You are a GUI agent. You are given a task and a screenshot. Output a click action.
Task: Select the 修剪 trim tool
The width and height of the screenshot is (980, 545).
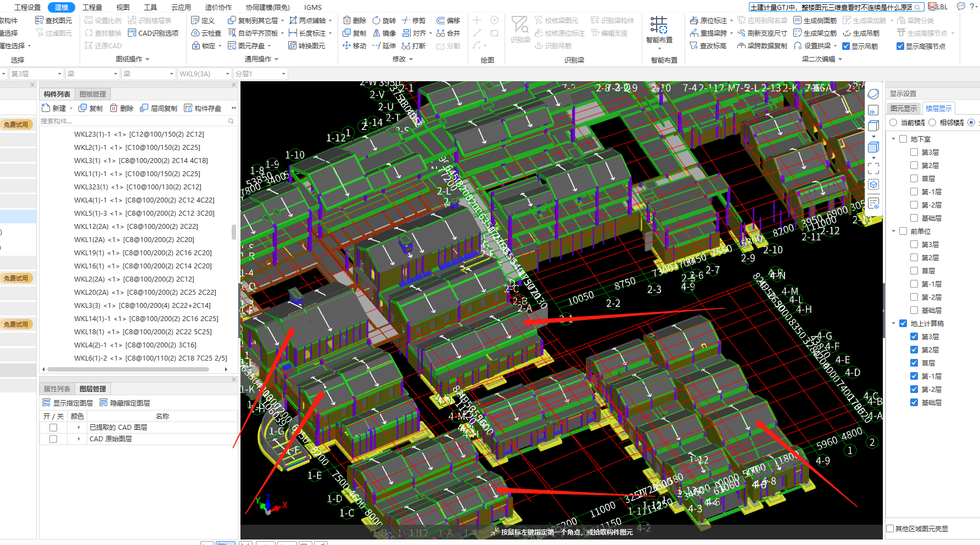[x=413, y=20]
